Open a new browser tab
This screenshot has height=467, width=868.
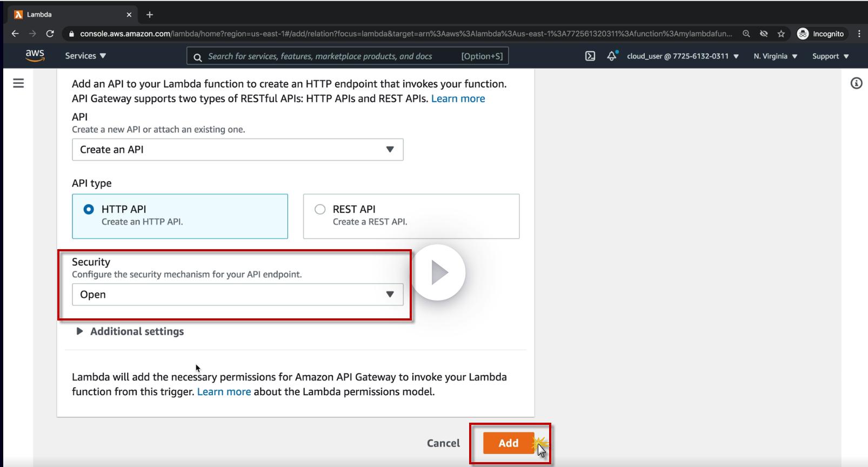point(150,15)
